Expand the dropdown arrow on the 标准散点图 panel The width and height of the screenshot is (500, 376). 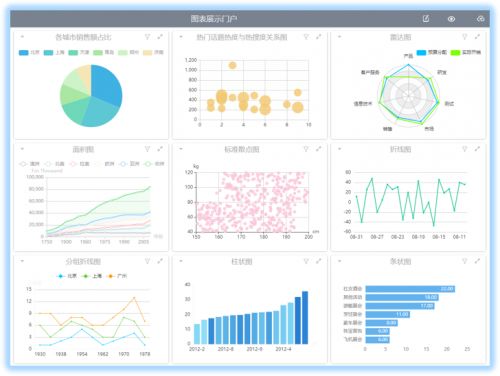[x=181, y=149]
